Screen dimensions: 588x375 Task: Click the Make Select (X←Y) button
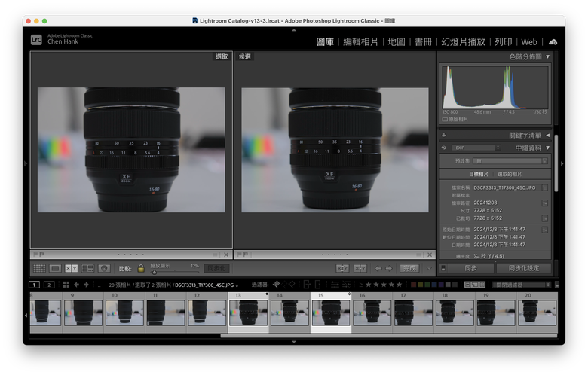(x=360, y=268)
